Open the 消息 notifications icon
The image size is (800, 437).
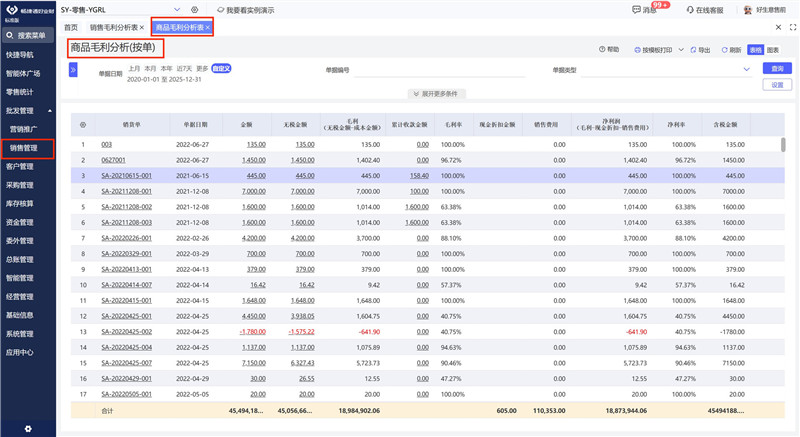(x=637, y=9)
